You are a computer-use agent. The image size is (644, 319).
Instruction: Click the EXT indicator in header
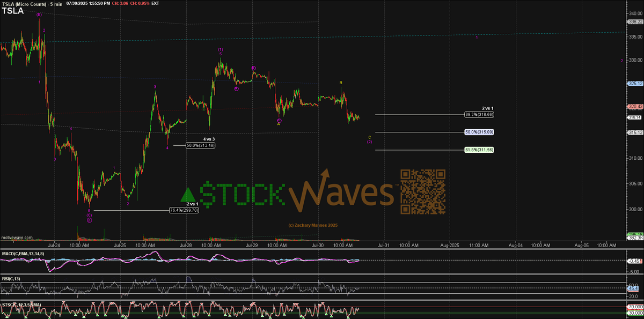pos(156,3)
